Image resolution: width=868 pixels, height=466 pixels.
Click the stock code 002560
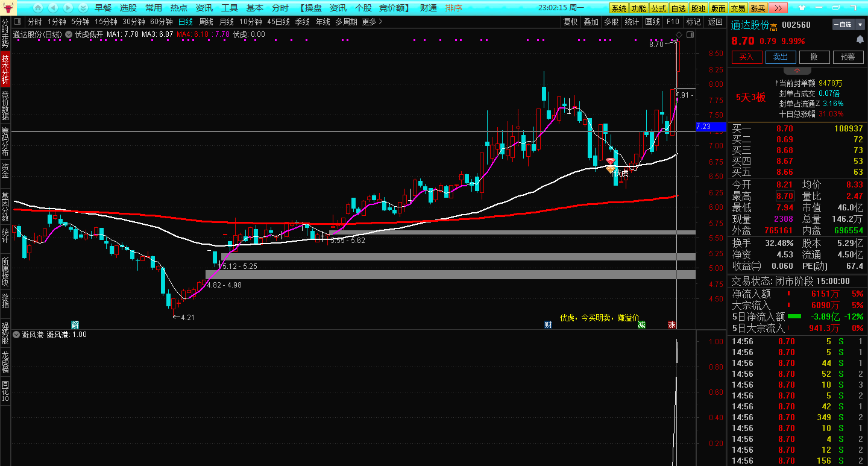point(796,25)
